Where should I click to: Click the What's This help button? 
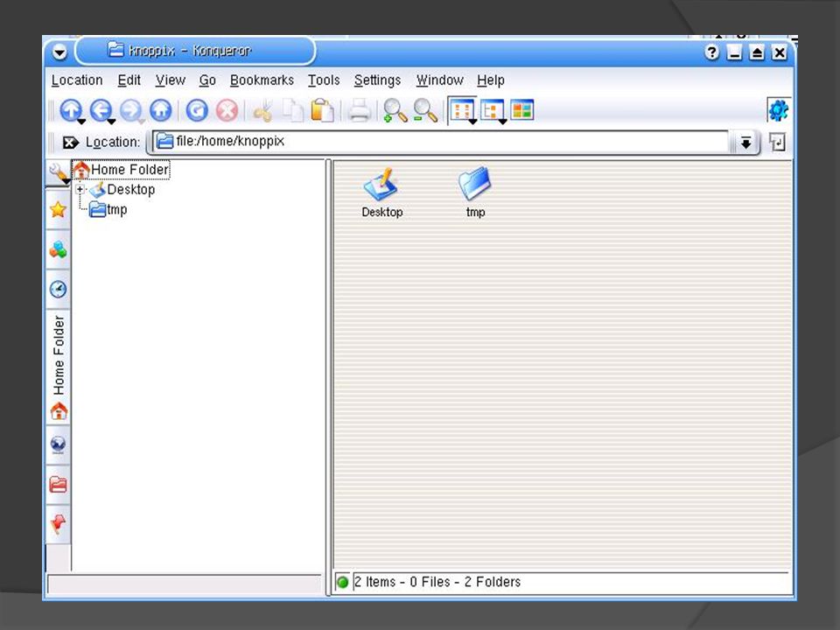pyautogui.click(x=711, y=52)
